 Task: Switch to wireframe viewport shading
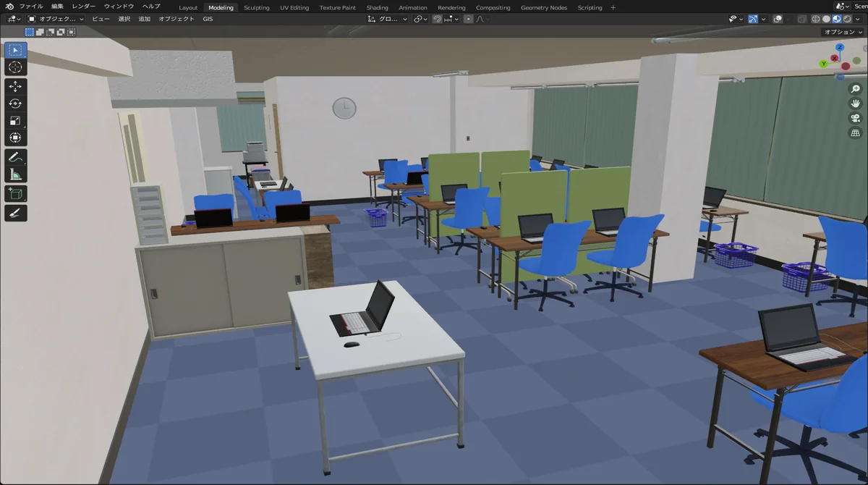point(816,19)
